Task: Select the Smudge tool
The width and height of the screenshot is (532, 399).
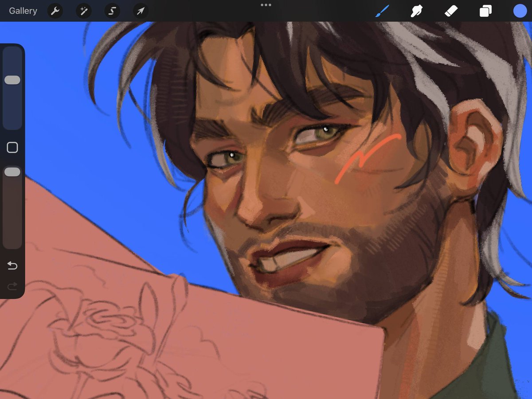Action: 416,11
